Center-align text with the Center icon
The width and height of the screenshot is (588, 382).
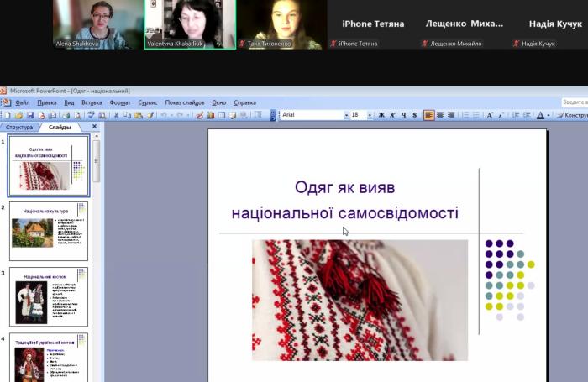440,115
